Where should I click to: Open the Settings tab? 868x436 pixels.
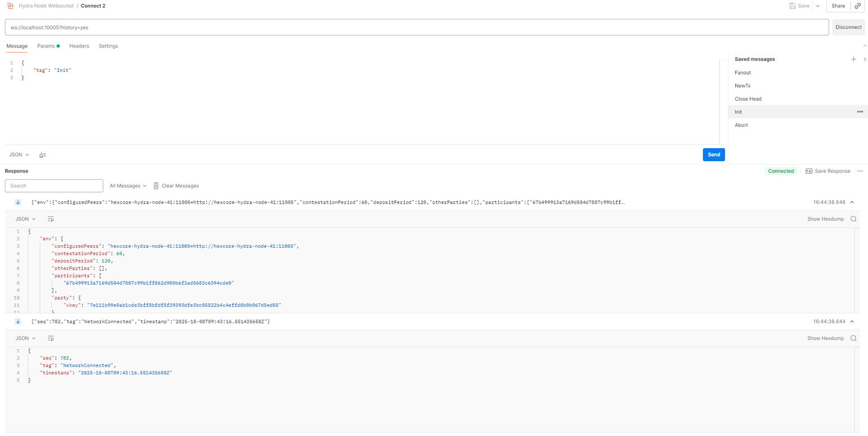[x=108, y=46]
